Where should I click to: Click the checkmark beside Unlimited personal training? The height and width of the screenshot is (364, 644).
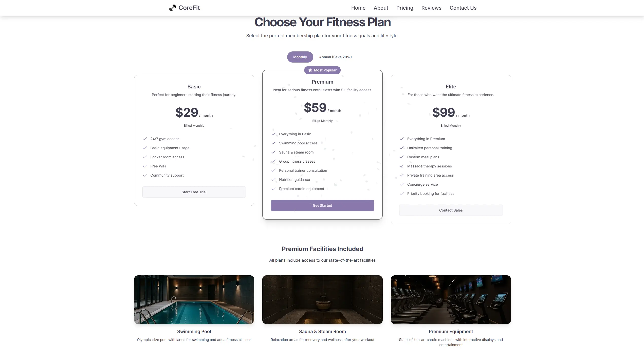coord(402,148)
